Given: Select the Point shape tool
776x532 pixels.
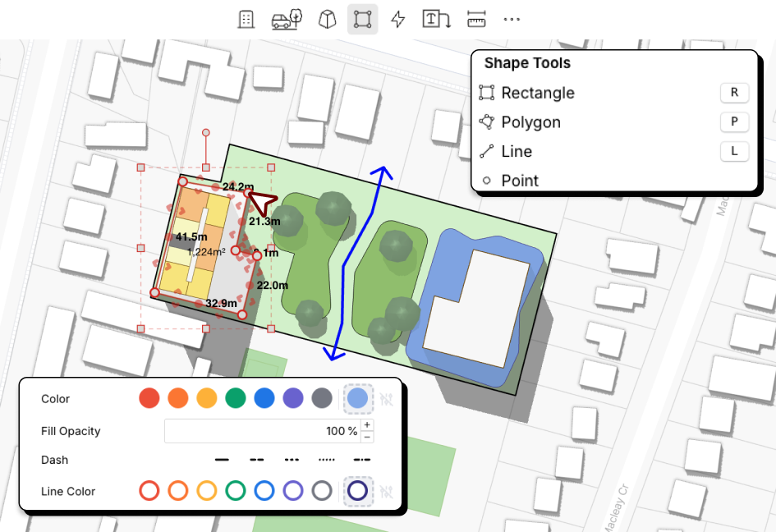Looking at the screenshot, I should coord(520,181).
